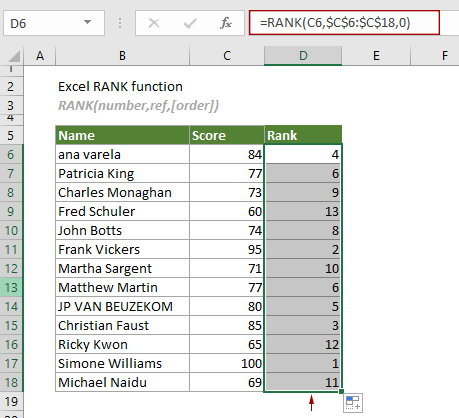The image size is (459, 418).
Task: Click rank 12 cell for Ricky Kwon
Action: [x=303, y=344]
